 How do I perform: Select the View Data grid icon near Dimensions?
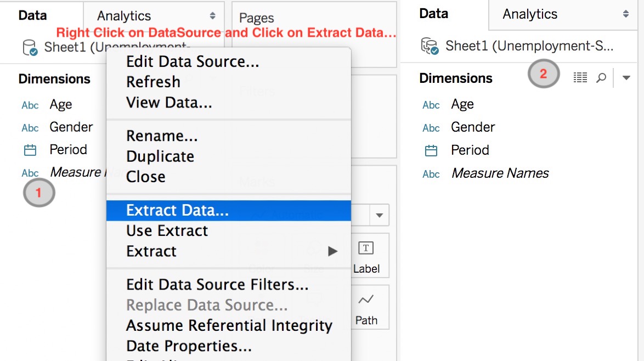click(x=580, y=77)
